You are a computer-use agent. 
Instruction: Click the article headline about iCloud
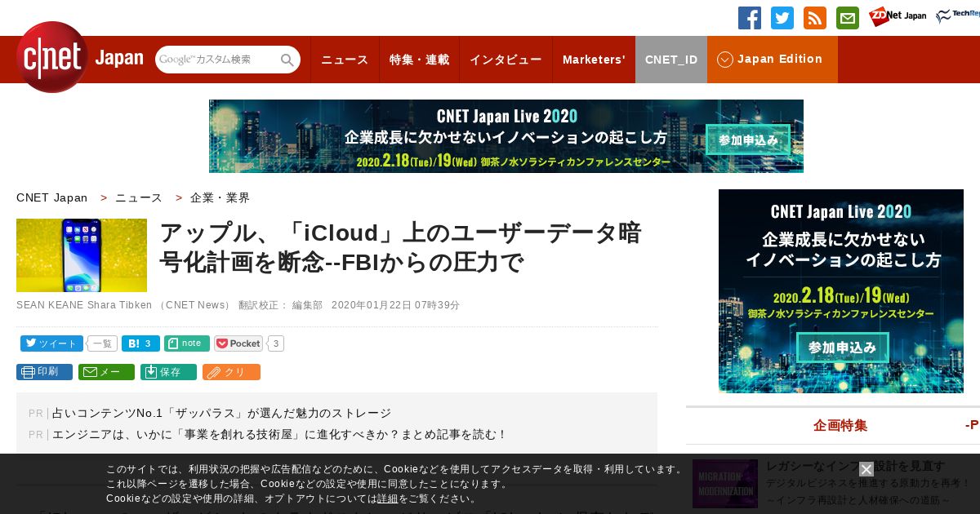pyautogui.click(x=400, y=247)
